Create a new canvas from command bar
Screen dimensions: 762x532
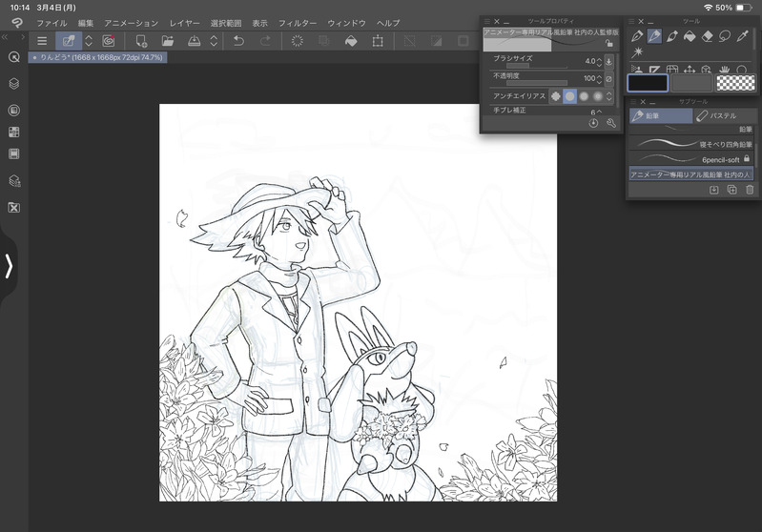(x=141, y=41)
